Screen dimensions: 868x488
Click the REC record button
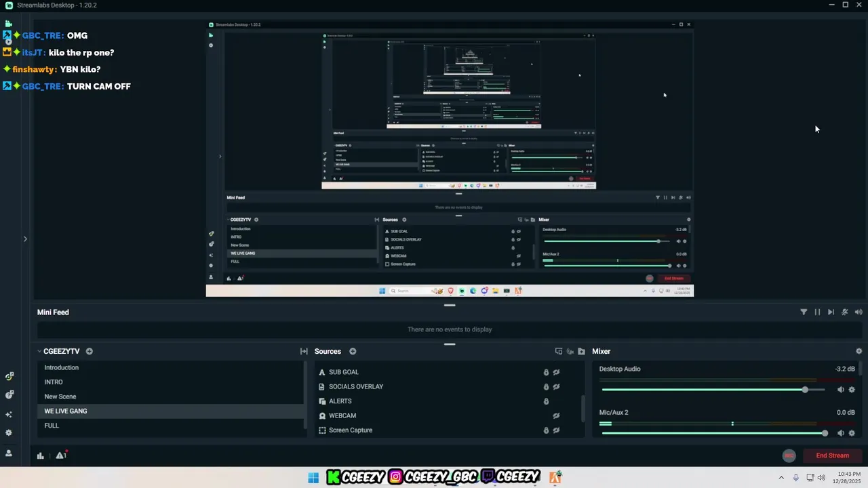(x=789, y=455)
